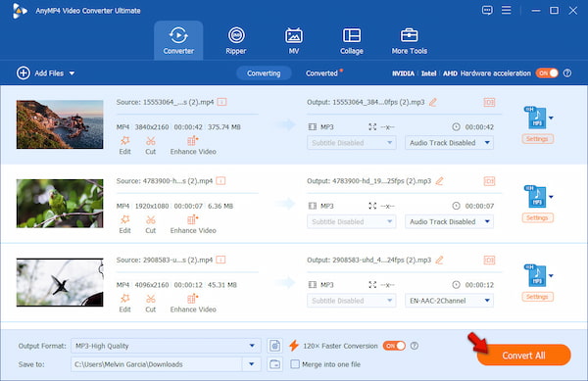Show source info for 15553064 file
Image resolution: width=588 pixels, height=381 pixels.
pyautogui.click(x=222, y=102)
